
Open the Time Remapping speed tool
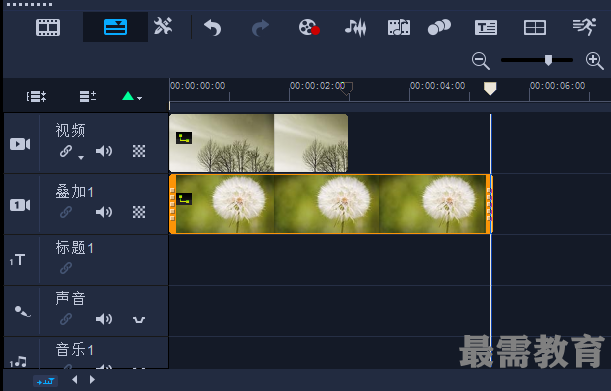click(585, 27)
